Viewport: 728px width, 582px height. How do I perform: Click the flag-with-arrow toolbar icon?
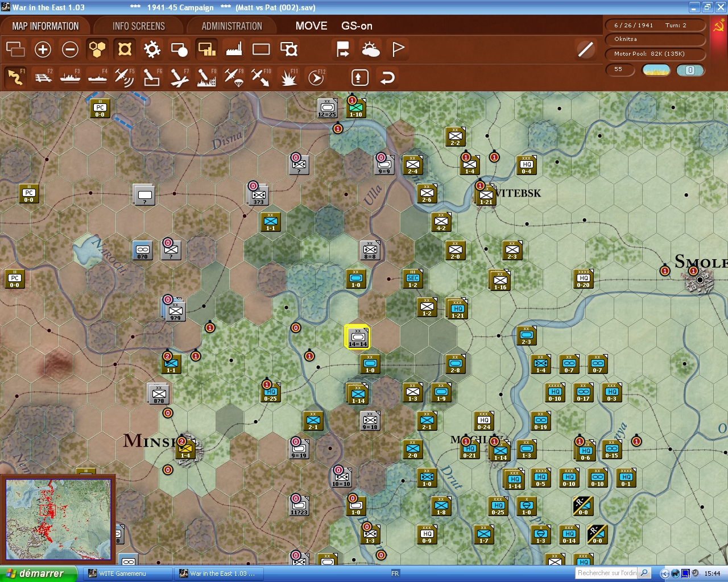[x=343, y=49]
